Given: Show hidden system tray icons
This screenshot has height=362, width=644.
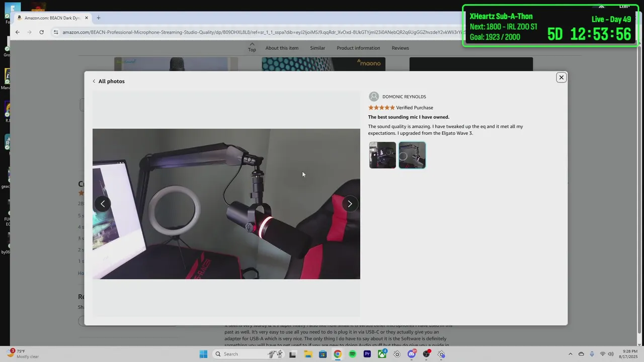Looking at the screenshot, I should [570, 354].
